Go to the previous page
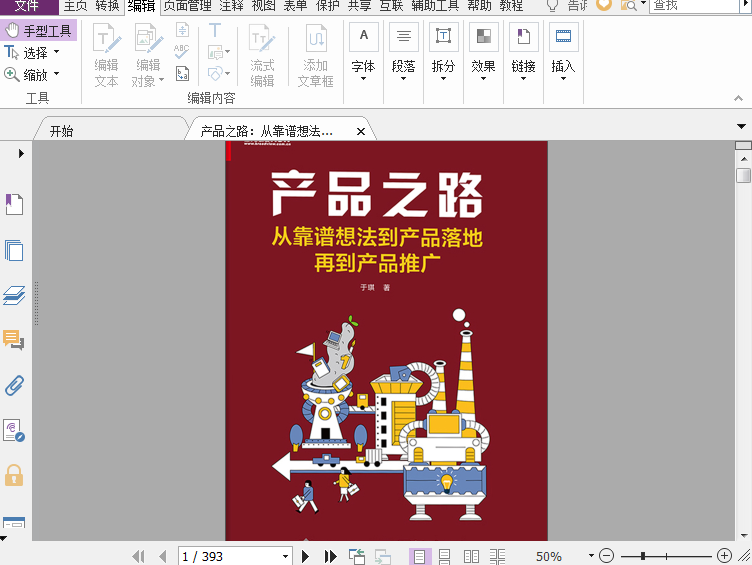Viewport: 752px width, 565px height. [163, 556]
